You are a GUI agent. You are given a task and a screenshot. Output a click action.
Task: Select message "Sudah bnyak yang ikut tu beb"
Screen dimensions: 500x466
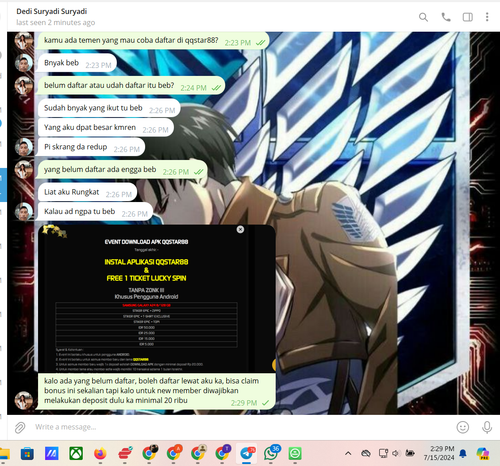pos(109,108)
